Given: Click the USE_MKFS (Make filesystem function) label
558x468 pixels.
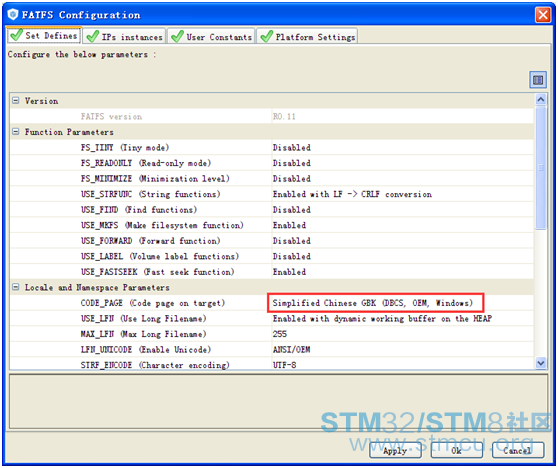Looking at the screenshot, I should pos(162,225).
